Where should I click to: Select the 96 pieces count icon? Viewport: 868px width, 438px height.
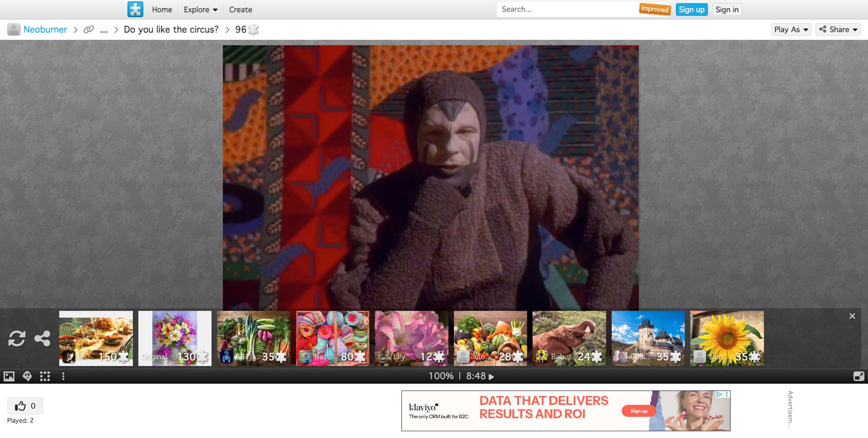tap(253, 29)
